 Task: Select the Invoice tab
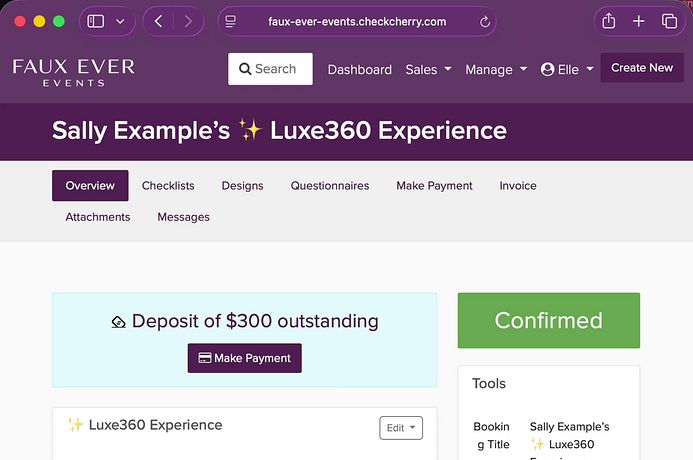pyautogui.click(x=518, y=185)
